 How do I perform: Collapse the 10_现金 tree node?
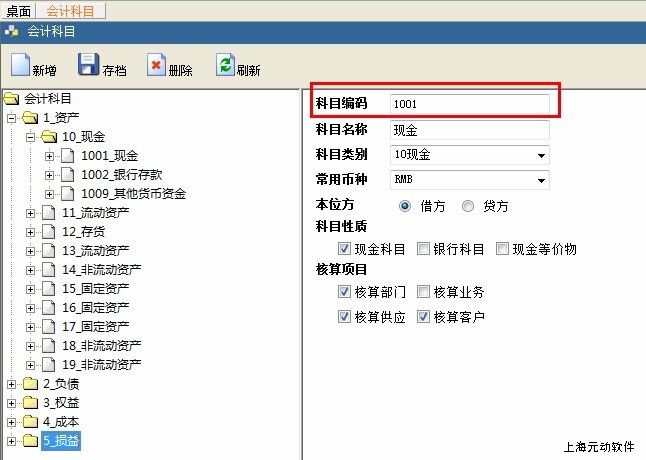pos(31,136)
